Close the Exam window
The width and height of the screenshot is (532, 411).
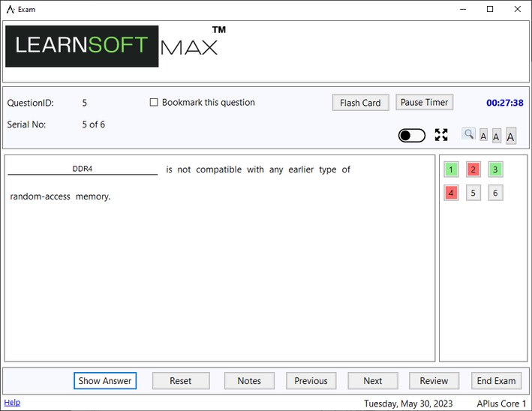coord(518,9)
